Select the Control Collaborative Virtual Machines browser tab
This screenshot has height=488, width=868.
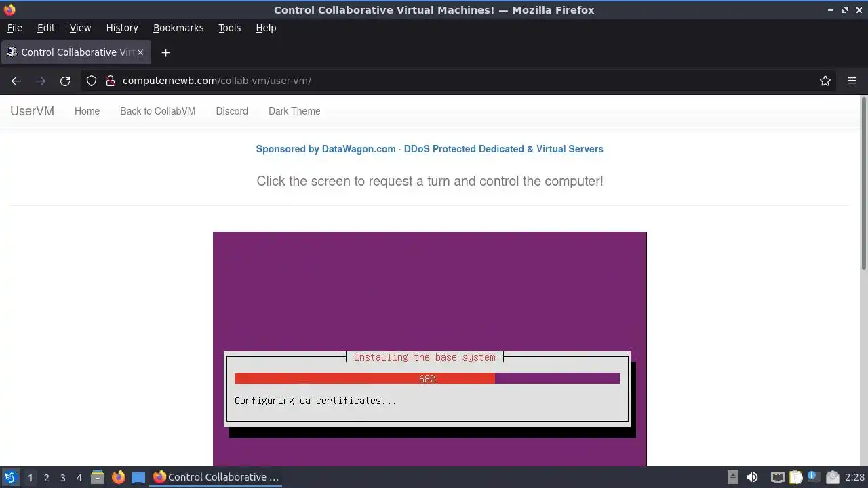[75, 52]
